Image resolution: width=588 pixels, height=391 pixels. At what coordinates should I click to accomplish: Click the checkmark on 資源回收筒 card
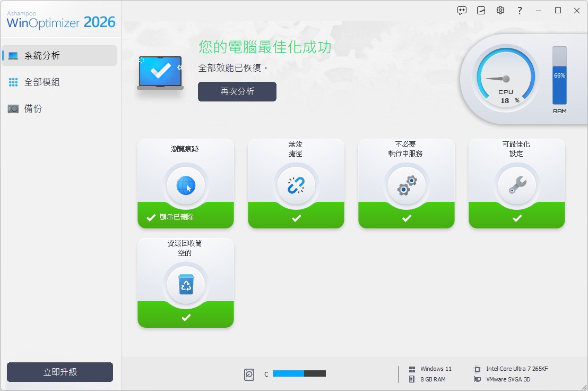pyautogui.click(x=186, y=318)
